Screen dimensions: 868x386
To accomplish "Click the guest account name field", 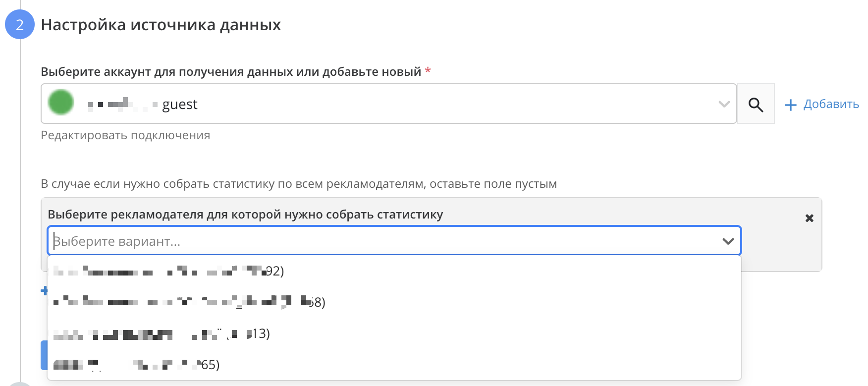I will [x=389, y=104].
